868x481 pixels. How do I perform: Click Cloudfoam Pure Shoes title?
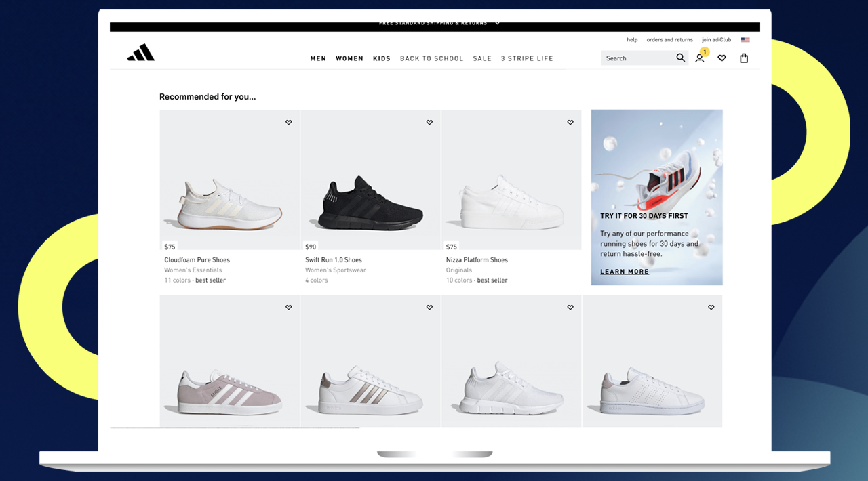tap(197, 260)
